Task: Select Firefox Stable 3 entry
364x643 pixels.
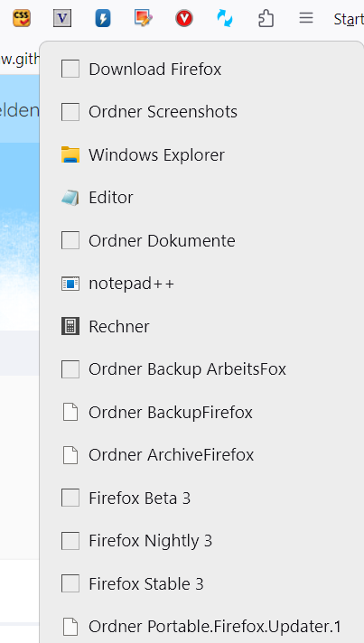Action: tap(201, 583)
